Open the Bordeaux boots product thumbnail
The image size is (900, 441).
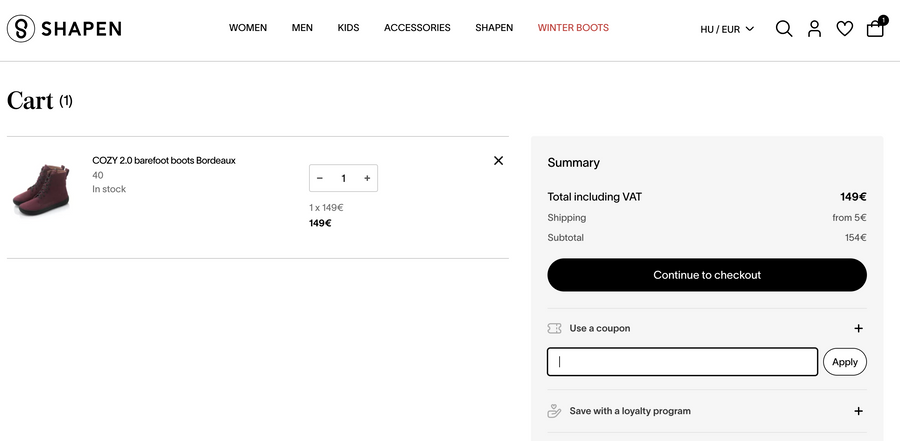tap(41, 188)
